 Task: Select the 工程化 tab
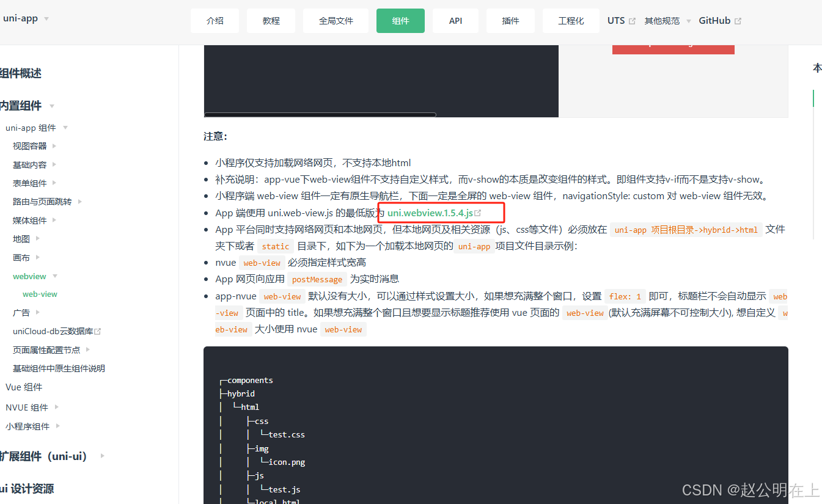pos(571,20)
